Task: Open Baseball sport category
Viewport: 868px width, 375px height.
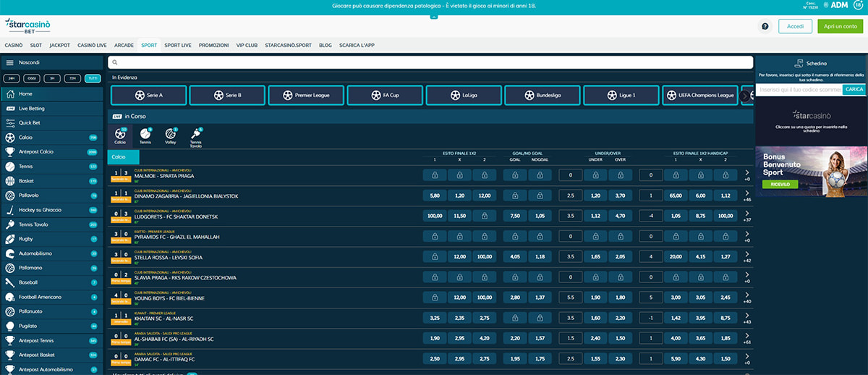Action: 51,282
